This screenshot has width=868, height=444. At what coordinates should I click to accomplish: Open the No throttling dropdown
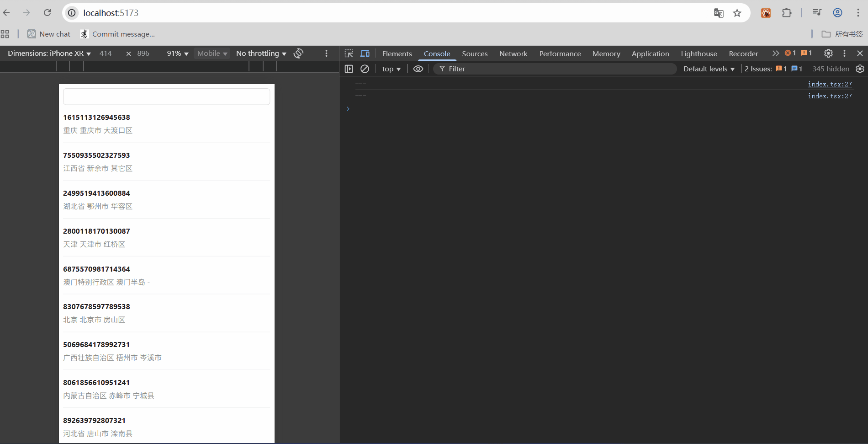[x=261, y=53]
